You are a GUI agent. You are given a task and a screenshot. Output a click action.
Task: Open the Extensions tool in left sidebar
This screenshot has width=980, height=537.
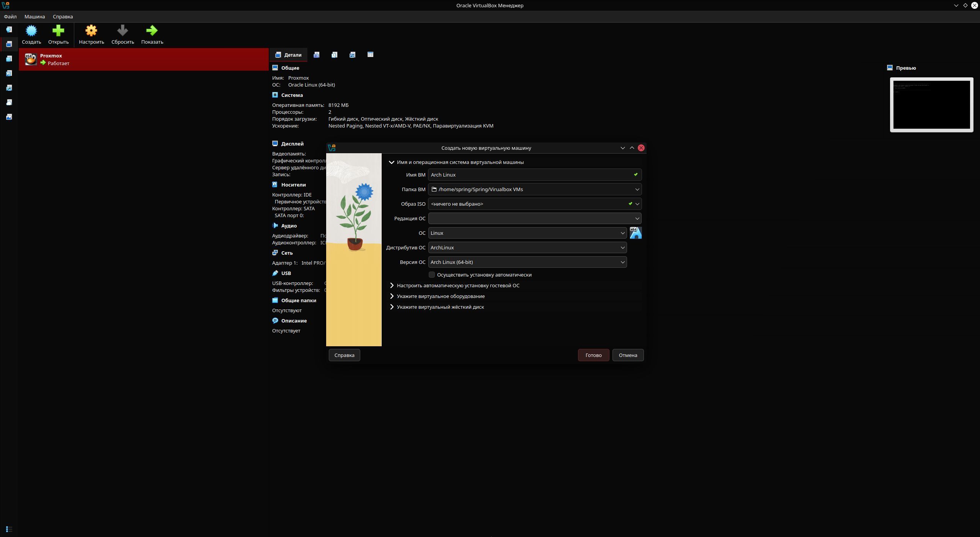9,59
